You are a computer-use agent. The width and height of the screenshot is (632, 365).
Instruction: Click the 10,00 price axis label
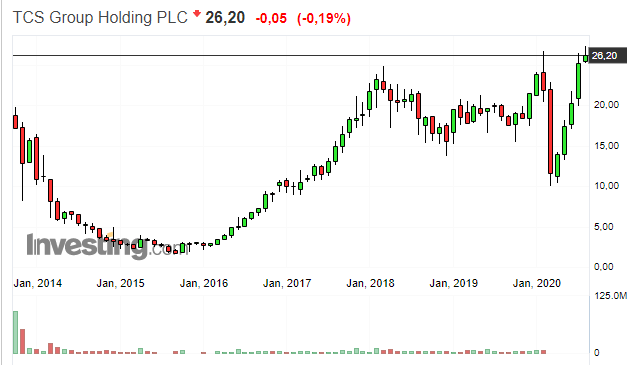[x=606, y=186]
